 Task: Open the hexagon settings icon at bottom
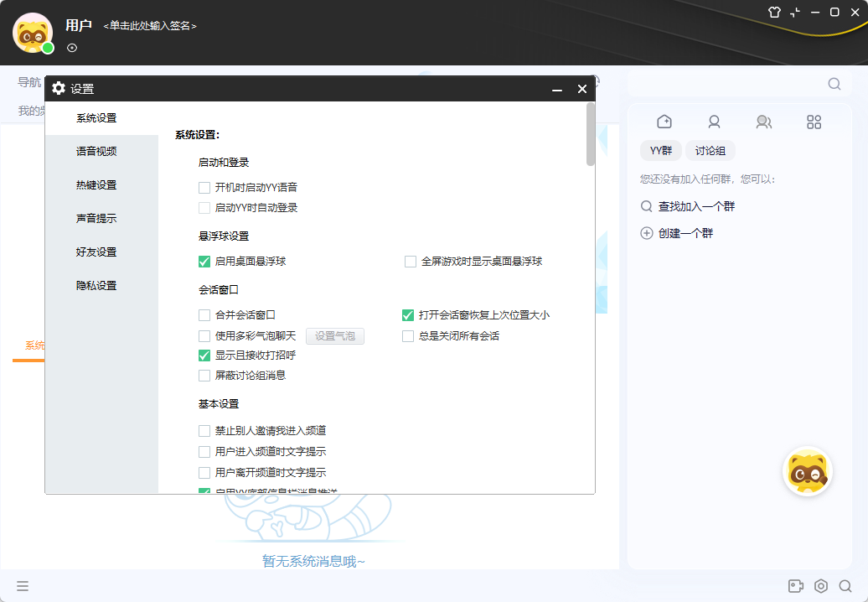point(821,586)
